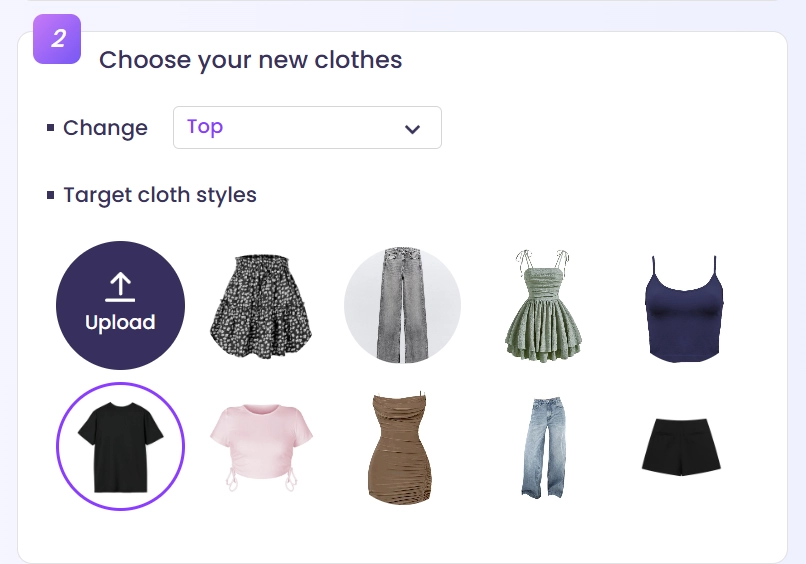The height and width of the screenshot is (564, 806).
Task: Click the bullet square beside "Change"
Action: [50, 128]
